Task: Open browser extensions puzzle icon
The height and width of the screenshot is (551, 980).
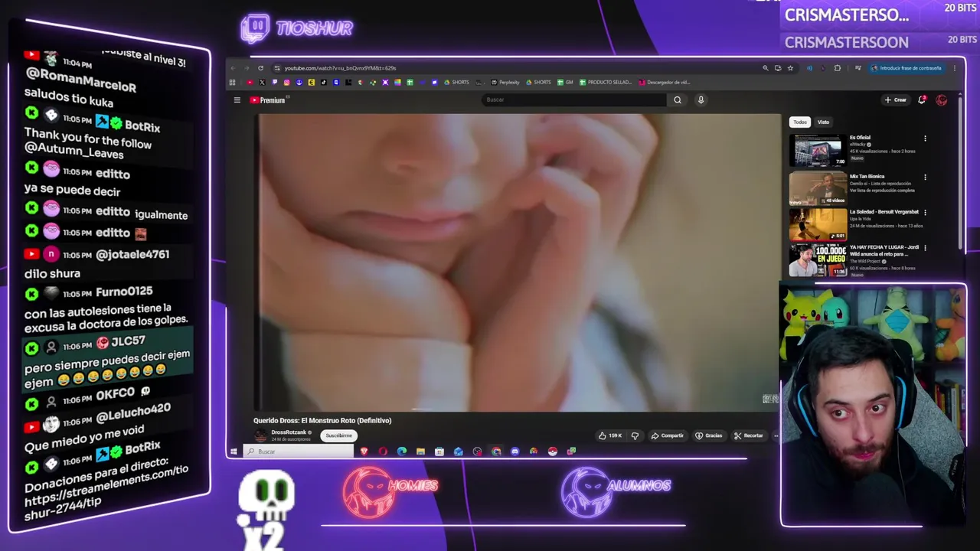Action: (837, 68)
